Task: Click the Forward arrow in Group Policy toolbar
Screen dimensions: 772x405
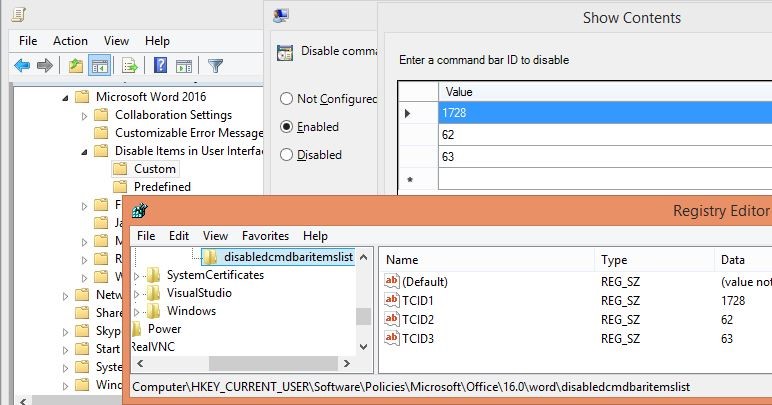Action: pos(45,65)
